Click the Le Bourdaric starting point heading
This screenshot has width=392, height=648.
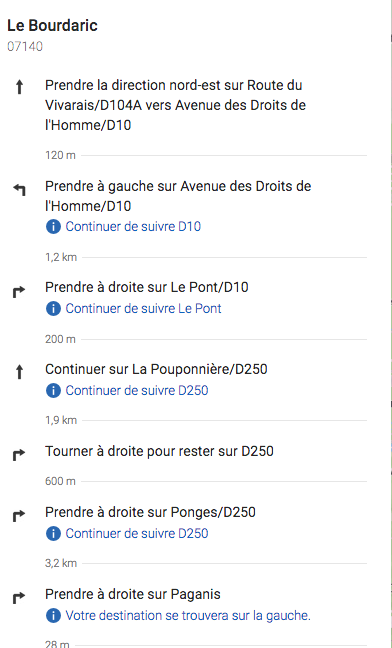(x=52, y=26)
